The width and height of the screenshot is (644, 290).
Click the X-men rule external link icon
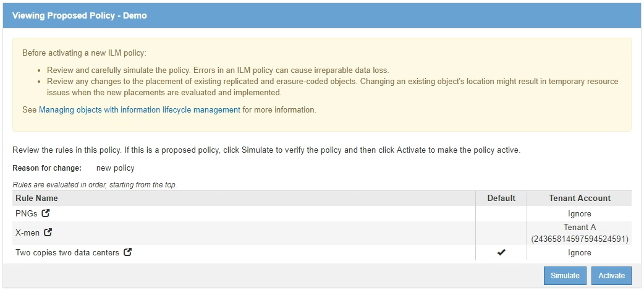(48, 233)
